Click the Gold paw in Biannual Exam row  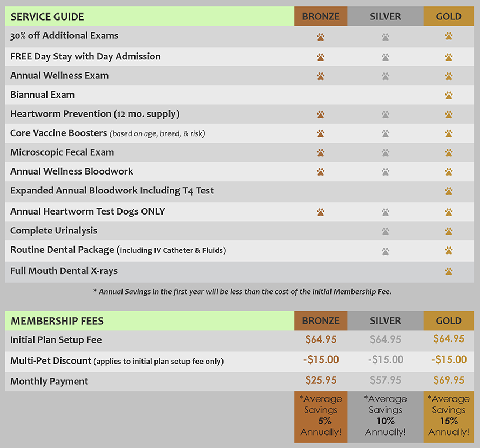(x=449, y=95)
